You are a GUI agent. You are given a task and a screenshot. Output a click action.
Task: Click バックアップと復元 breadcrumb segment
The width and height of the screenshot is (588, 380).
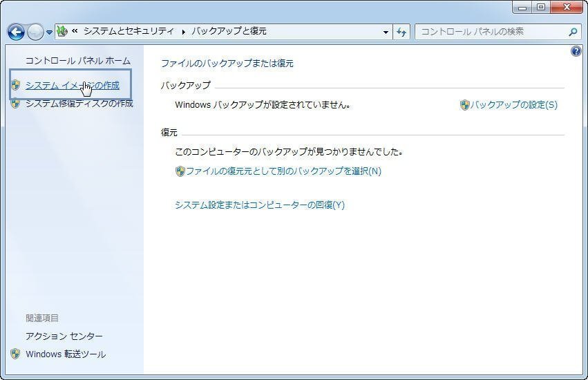pyautogui.click(x=229, y=31)
